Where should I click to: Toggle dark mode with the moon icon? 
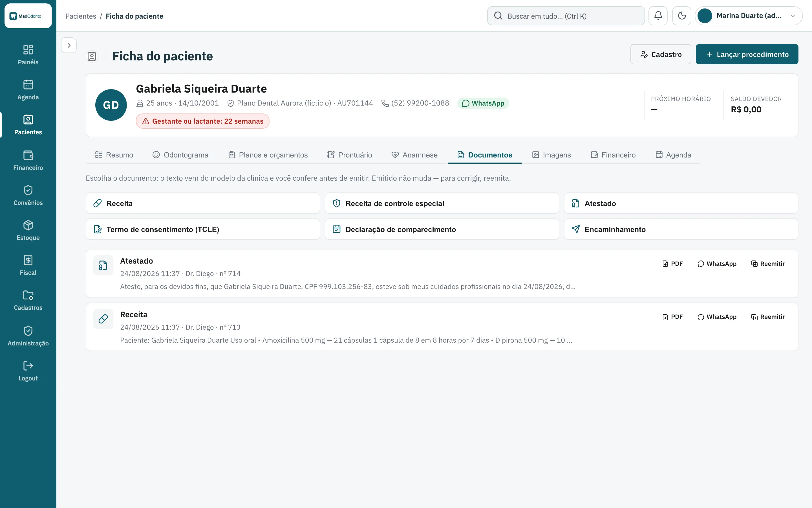tap(681, 16)
